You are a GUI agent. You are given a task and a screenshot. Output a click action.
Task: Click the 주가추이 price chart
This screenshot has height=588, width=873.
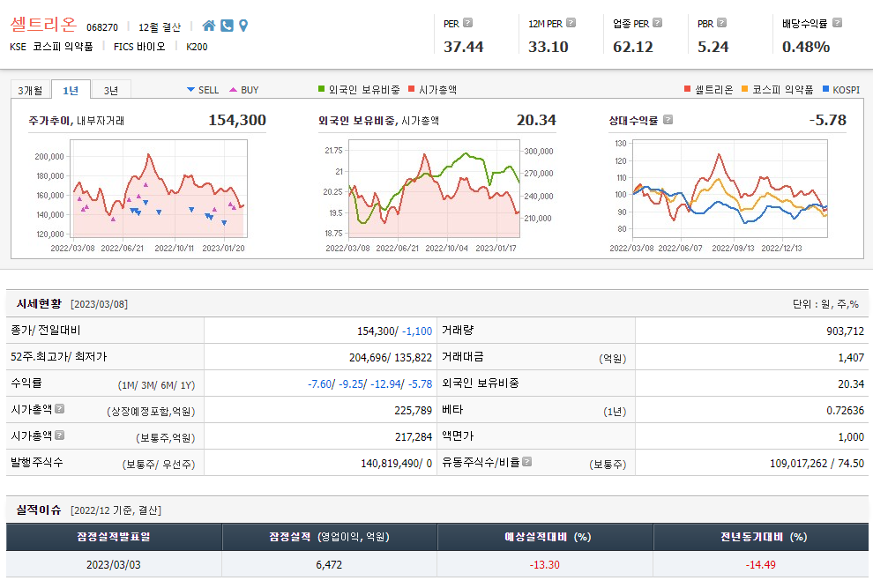[x=160, y=188]
